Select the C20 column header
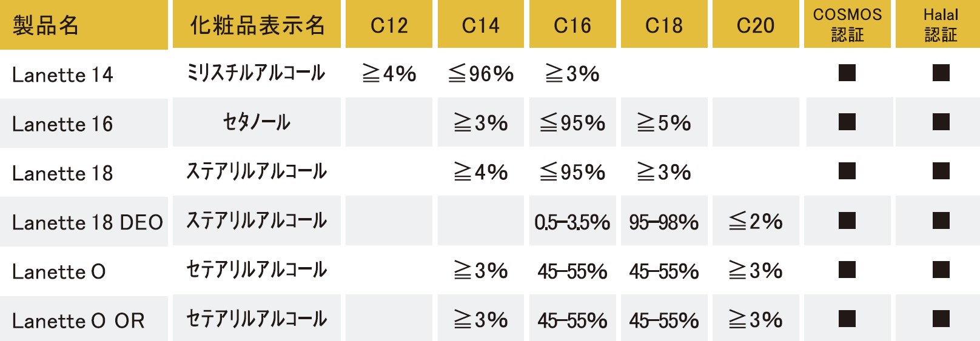The width and height of the screenshot is (980, 341). pyautogui.click(x=756, y=24)
